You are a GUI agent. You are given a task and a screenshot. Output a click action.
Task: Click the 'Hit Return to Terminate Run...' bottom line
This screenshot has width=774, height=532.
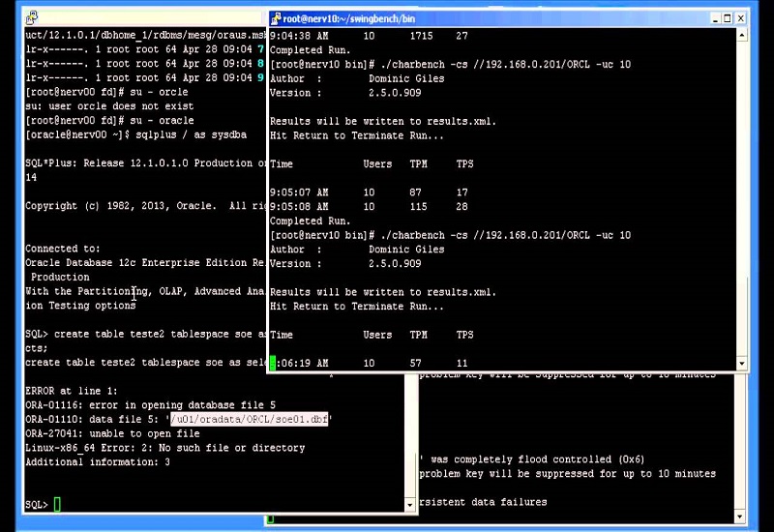(x=357, y=307)
